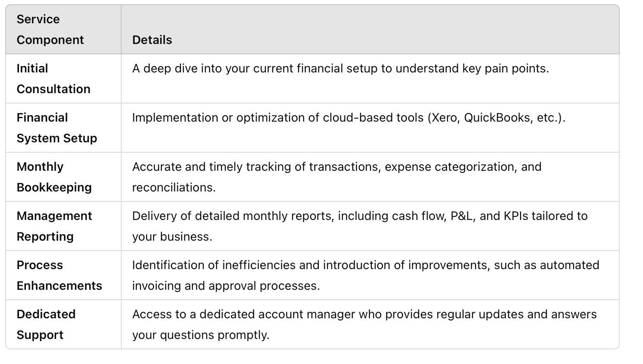Click the word 'Bookkeeping' in the table
643x364 pixels.
pos(54,188)
